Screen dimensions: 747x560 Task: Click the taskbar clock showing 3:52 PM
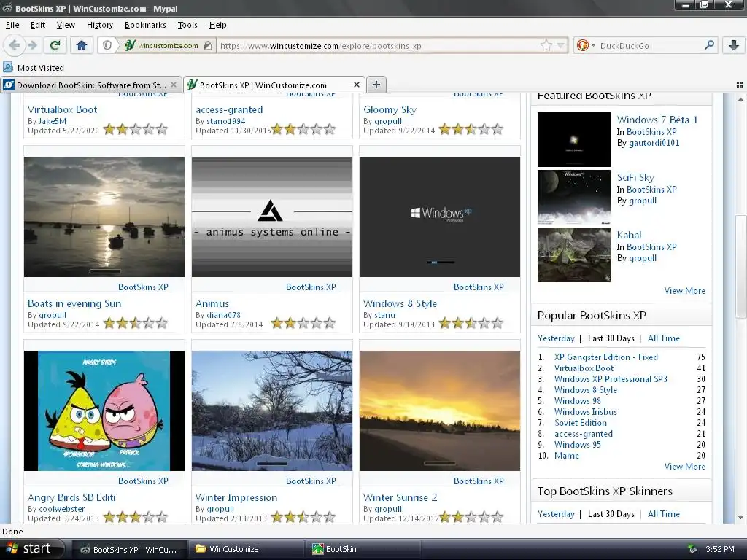point(720,549)
